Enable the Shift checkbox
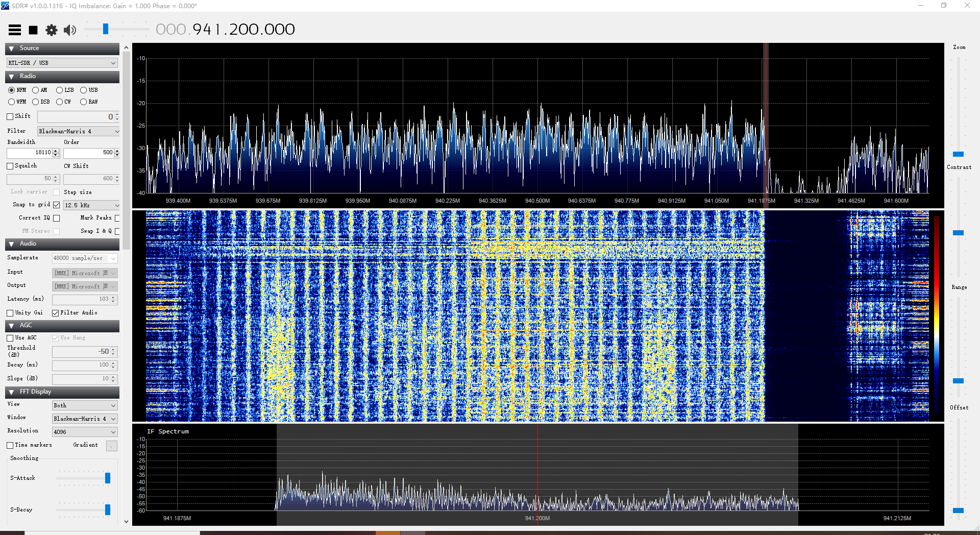The height and width of the screenshot is (535, 980). (x=10, y=116)
